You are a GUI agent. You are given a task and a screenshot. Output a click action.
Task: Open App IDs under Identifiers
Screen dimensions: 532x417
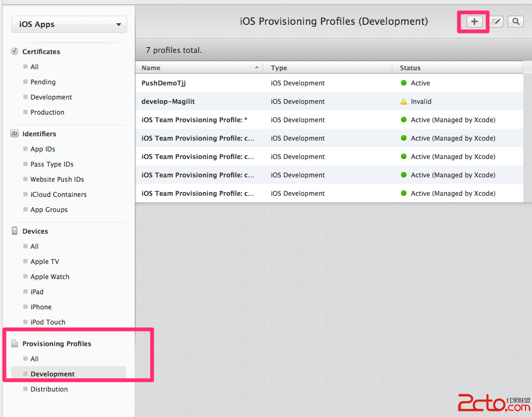pyautogui.click(x=43, y=149)
